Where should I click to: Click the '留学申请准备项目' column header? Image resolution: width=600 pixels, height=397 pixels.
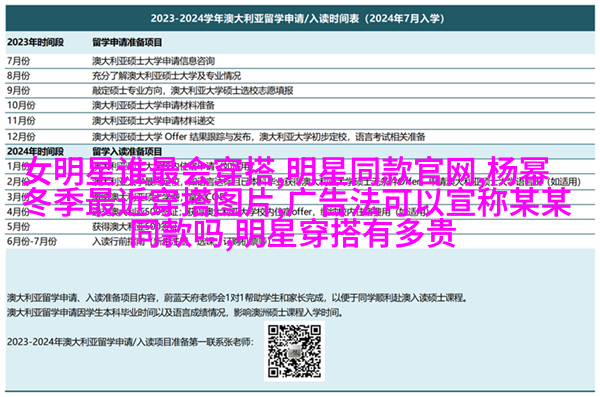click(127, 42)
